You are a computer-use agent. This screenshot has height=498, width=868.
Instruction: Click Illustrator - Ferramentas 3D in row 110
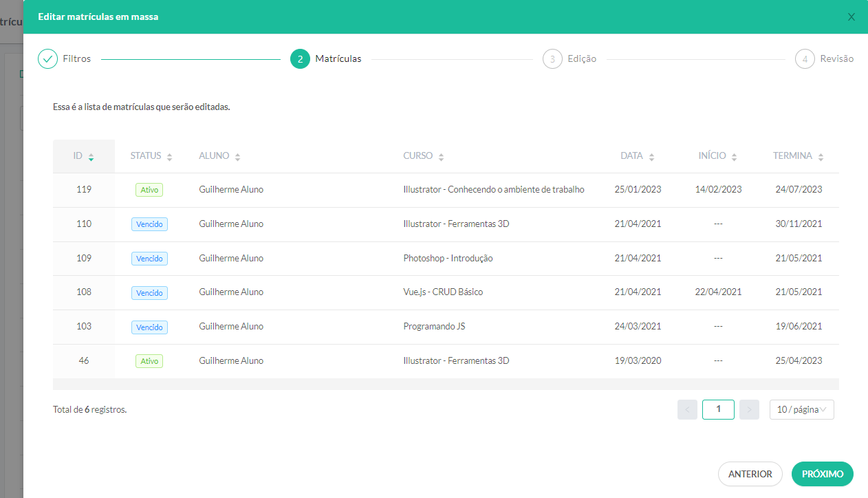pos(456,224)
